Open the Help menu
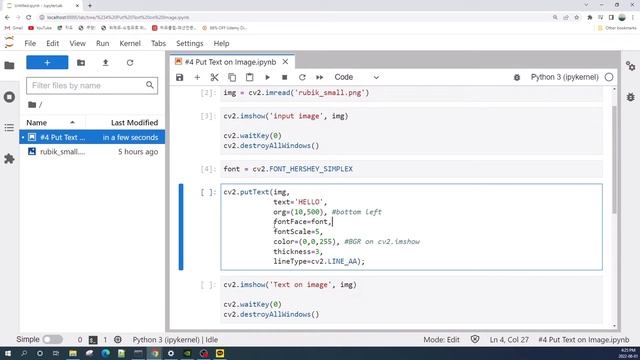 point(221,43)
